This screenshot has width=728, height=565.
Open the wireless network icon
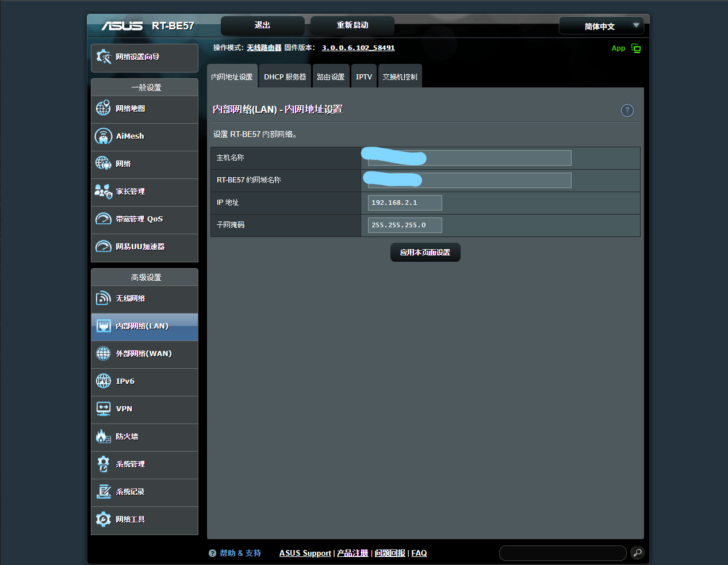tap(104, 298)
